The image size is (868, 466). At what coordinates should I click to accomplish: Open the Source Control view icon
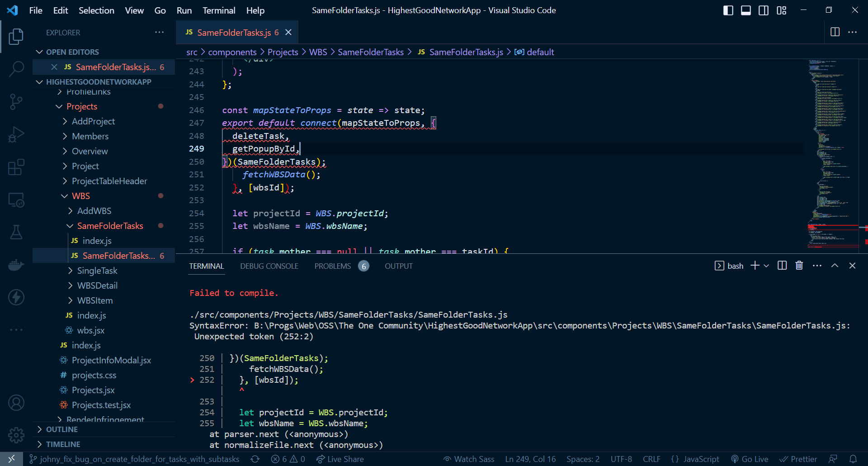16,102
